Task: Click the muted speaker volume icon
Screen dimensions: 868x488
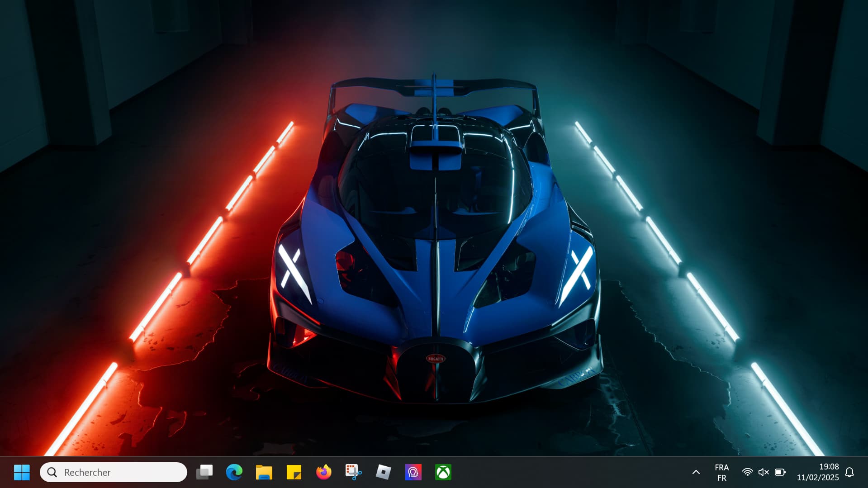Action: (x=764, y=472)
